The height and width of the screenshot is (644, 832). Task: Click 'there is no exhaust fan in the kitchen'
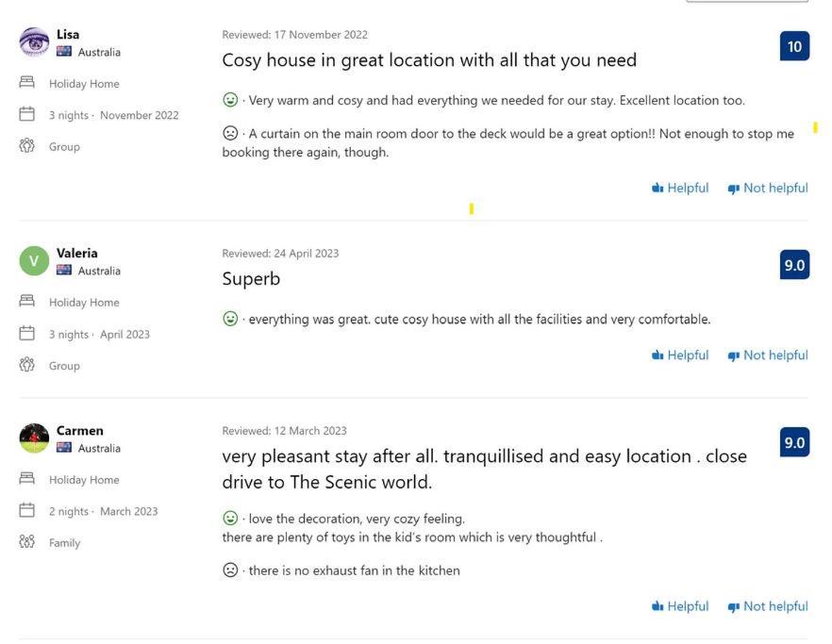click(354, 570)
